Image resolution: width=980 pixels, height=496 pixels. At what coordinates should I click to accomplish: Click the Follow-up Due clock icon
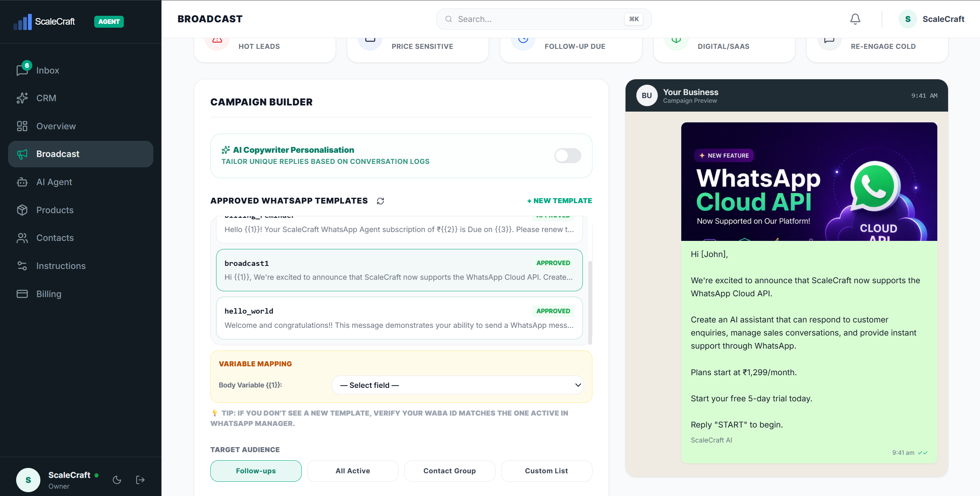523,40
